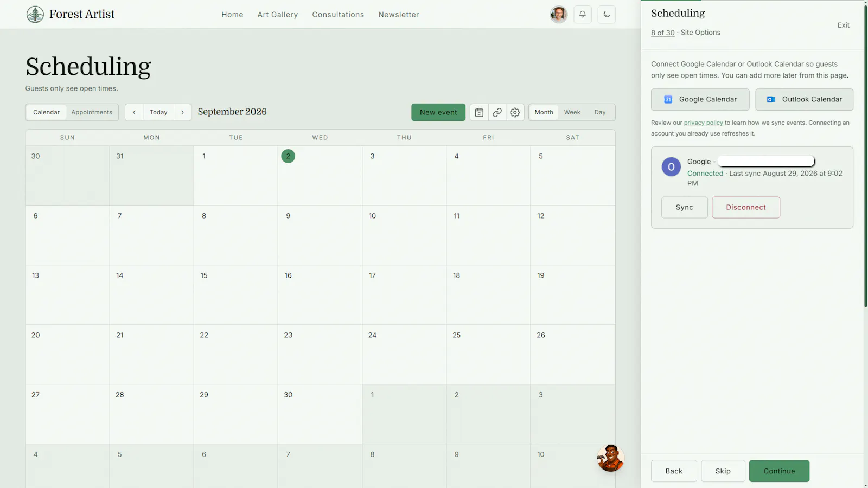Toggle dark mode moon icon
The width and height of the screenshot is (868, 488).
click(x=607, y=15)
